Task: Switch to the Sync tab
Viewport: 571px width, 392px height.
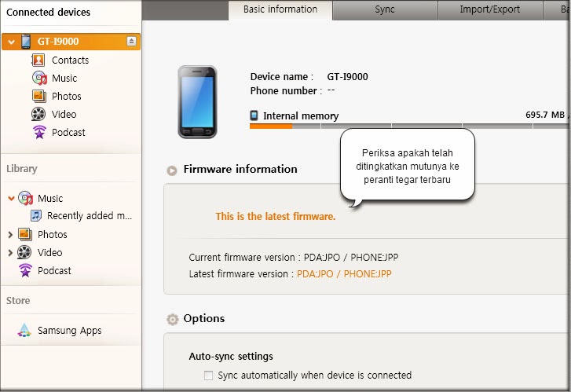Action: pos(385,10)
